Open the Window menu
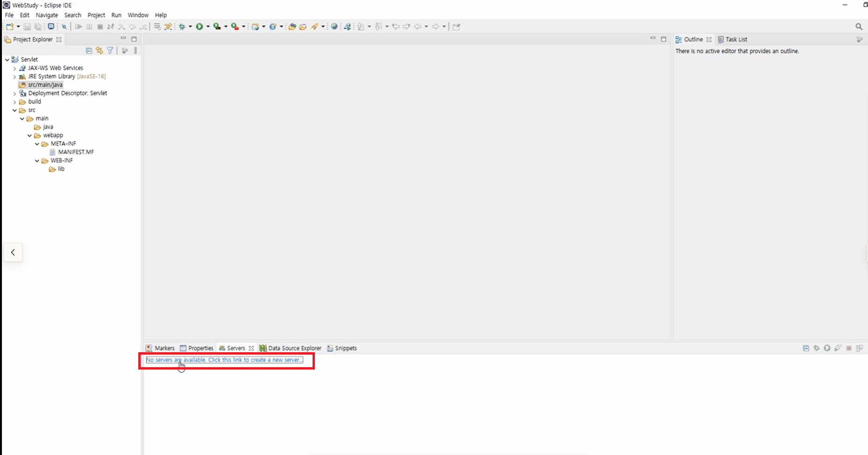 pyautogui.click(x=138, y=15)
